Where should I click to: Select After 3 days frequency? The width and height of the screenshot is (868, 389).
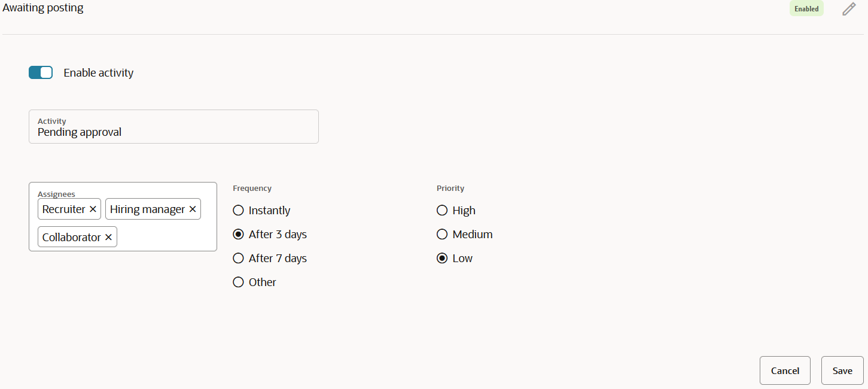click(239, 235)
